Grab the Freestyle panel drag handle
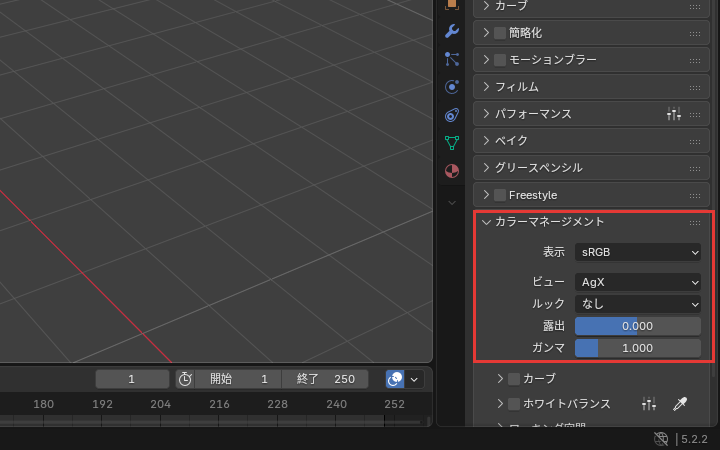720x450 pixels. [695, 195]
